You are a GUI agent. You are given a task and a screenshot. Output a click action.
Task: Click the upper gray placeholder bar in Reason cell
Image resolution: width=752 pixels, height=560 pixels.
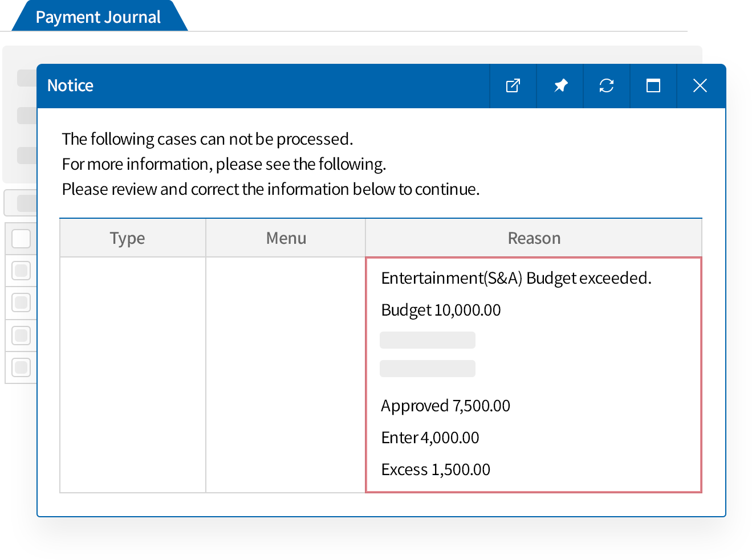click(x=427, y=340)
